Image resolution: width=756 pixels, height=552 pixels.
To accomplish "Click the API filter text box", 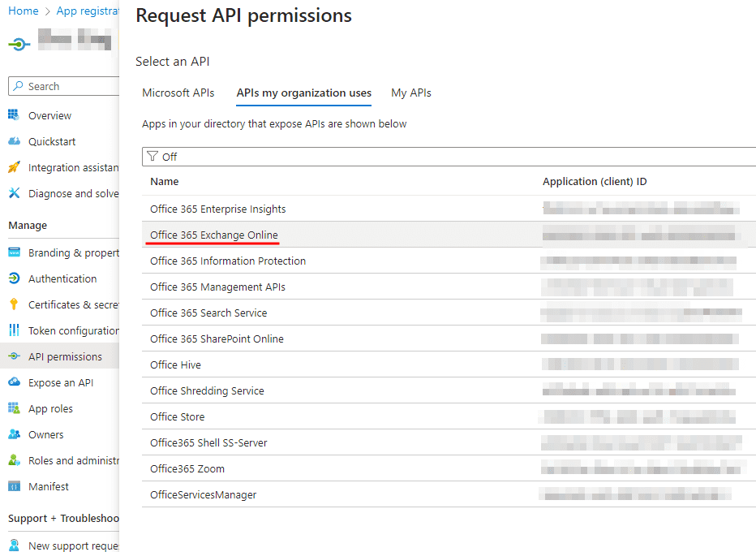I will tap(449, 157).
